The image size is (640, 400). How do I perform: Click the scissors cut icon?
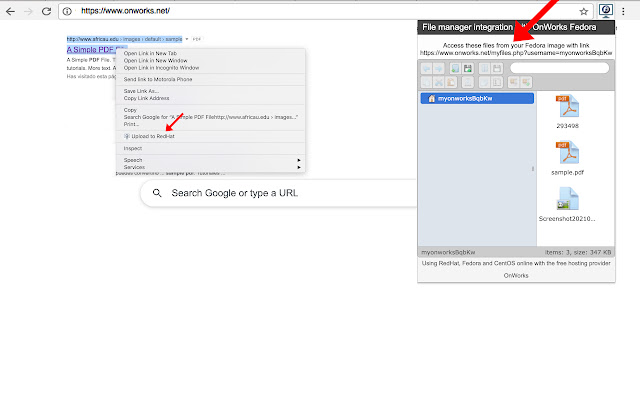click(438, 82)
